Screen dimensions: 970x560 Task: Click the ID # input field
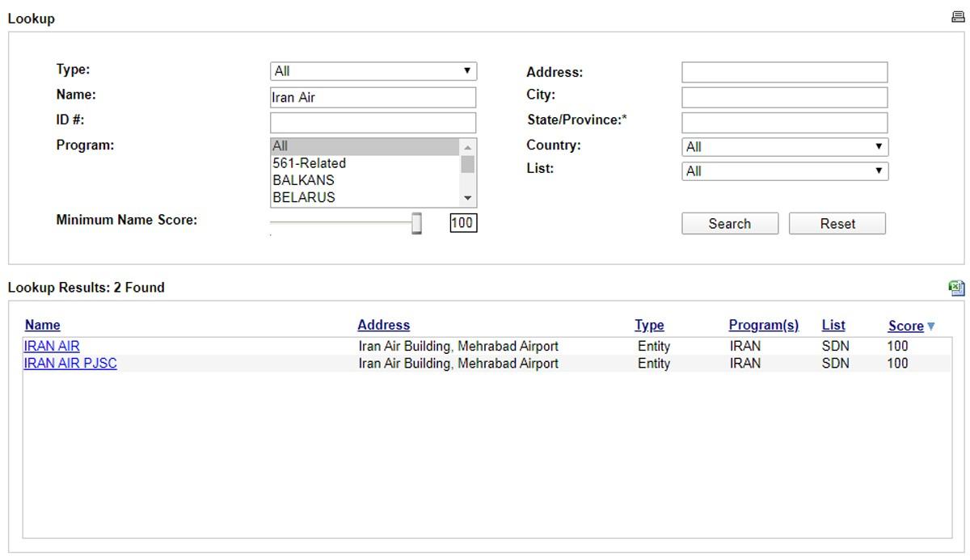click(x=373, y=123)
